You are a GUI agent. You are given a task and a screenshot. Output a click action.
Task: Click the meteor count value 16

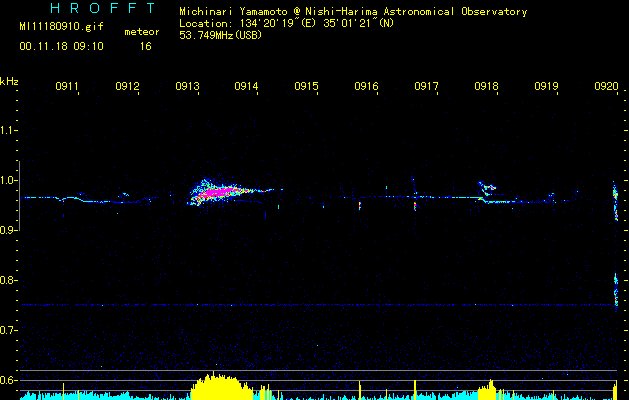[x=146, y=47]
